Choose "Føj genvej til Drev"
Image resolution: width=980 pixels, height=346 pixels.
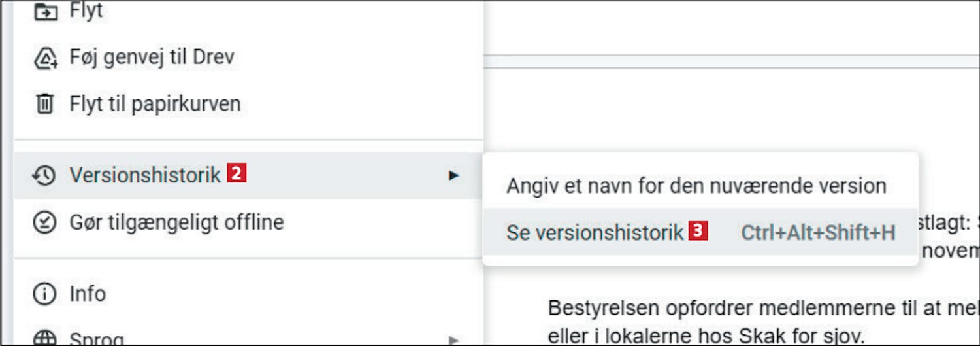(x=152, y=58)
